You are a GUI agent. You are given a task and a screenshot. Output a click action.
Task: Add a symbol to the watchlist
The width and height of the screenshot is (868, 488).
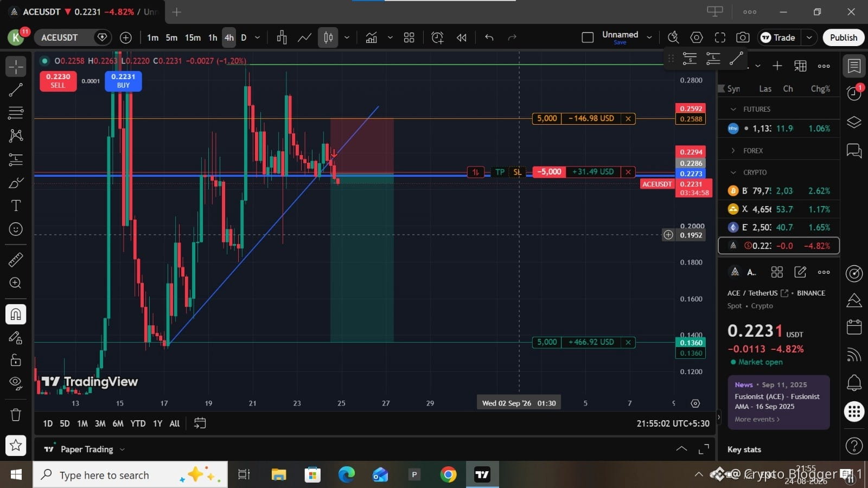click(777, 66)
